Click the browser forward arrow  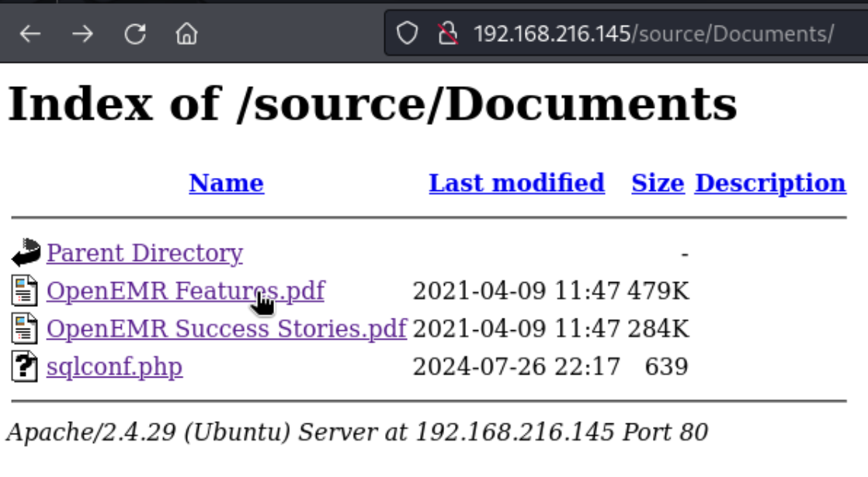tap(82, 34)
